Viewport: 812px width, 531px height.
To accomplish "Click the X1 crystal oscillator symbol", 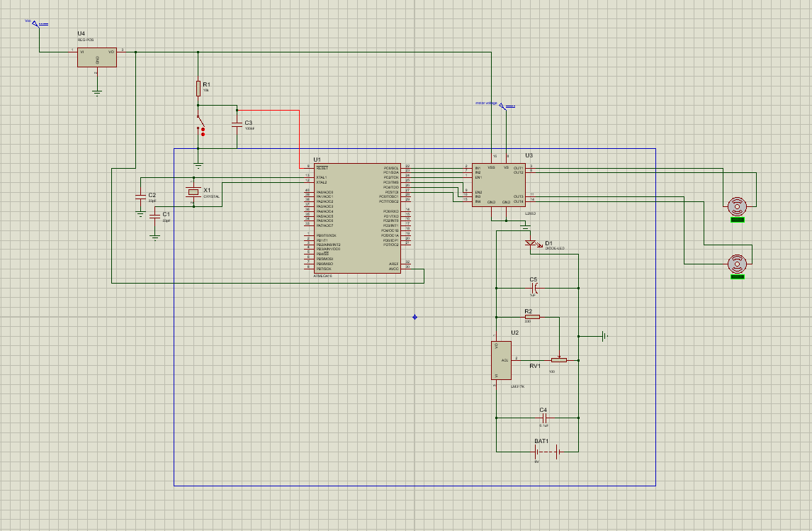I will 193,192.
